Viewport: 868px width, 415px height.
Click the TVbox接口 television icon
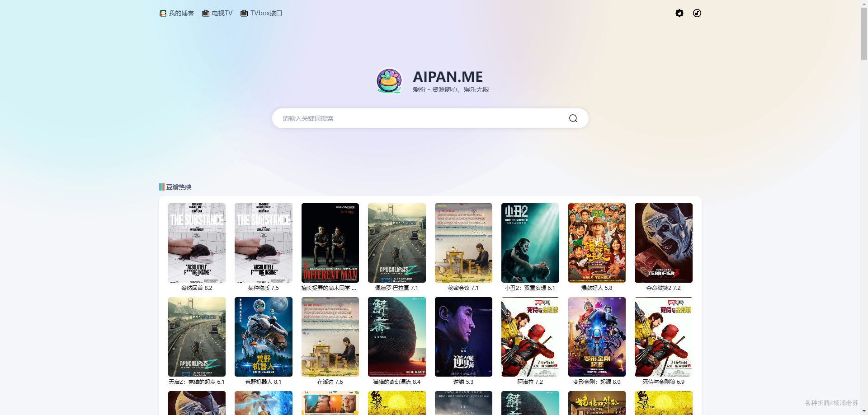pos(244,13)
